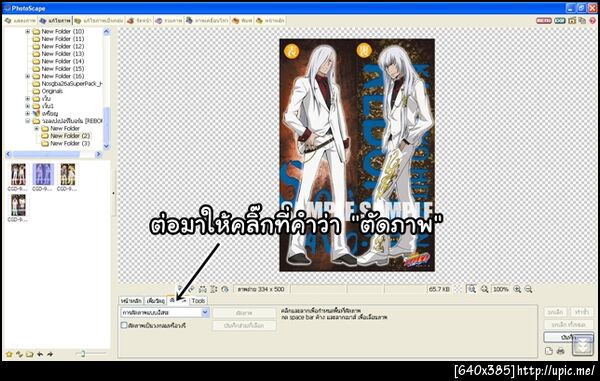Screen dimensions: 600x381
Task: Expand the folder node above the shield-icon item
Action: (x=28, y=106)
